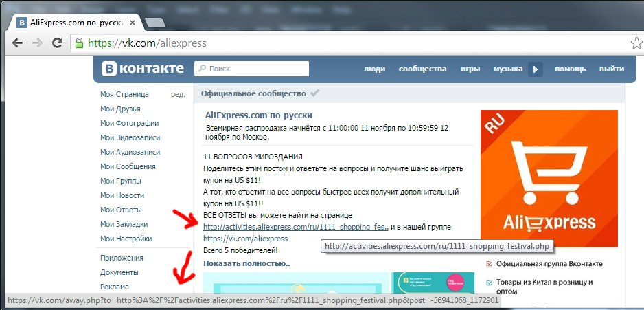Viewport: 644px width, 310px height.
Task: Open Мои Новости in the sidebar
Action: [x=122, y=195]
